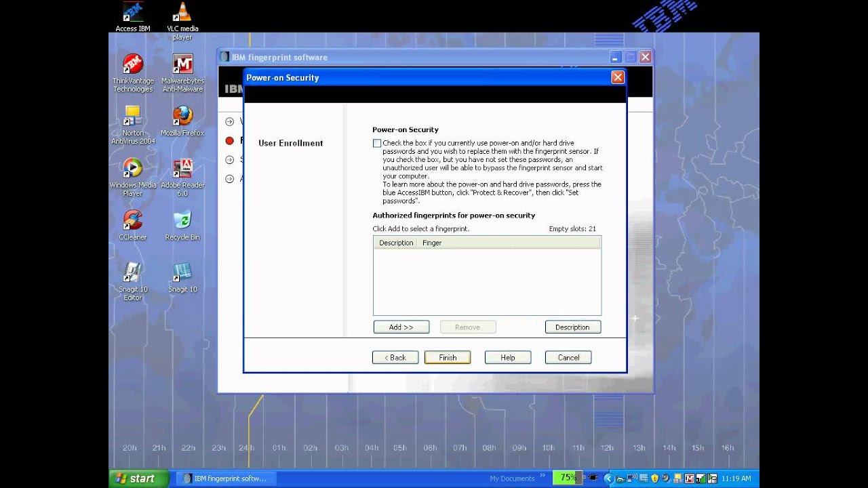
Task: Launch VLC media player from desktop
Action: [x=182, y=21]
